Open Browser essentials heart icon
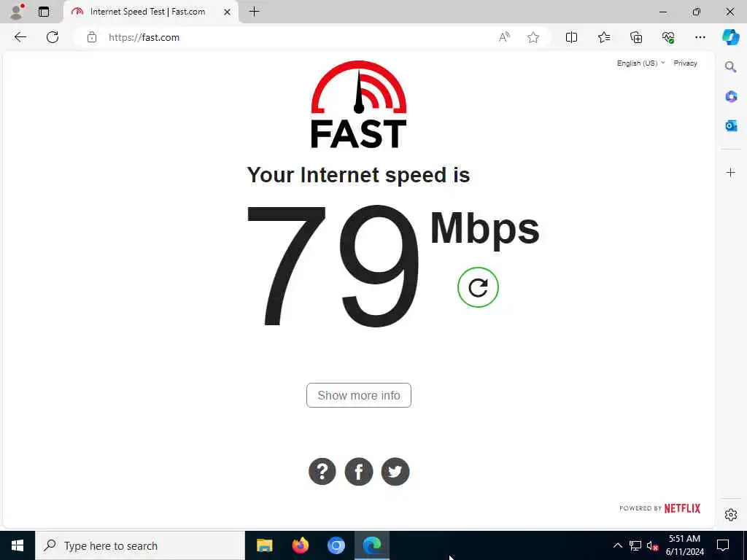The height and width of the screenshot is (560, 747). coord(668,37)
